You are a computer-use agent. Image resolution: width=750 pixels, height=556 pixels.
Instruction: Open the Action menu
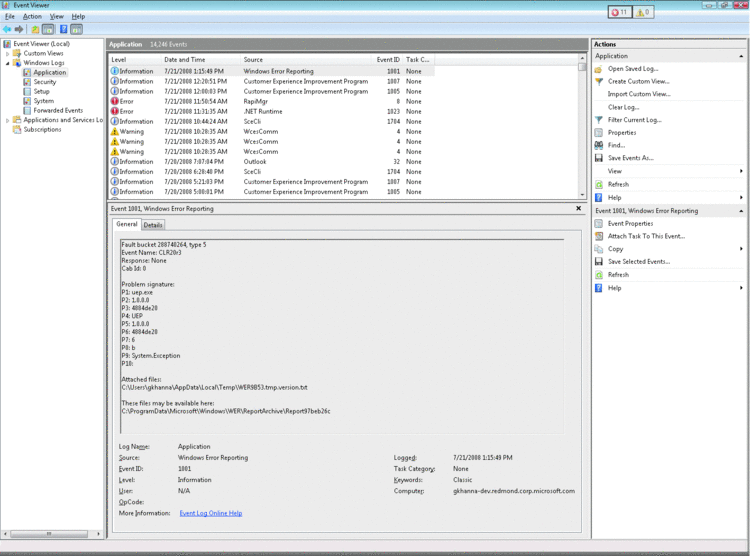click(32, 17)
